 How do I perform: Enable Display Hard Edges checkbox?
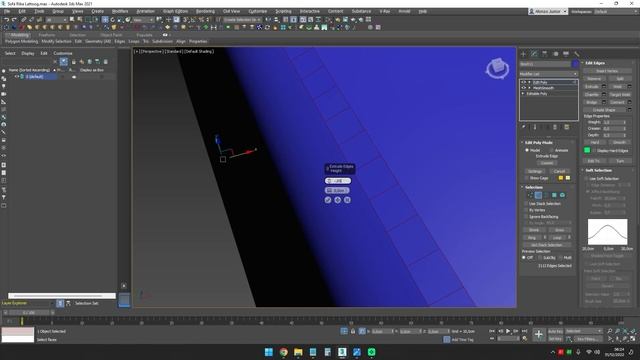pyautogui.click(x=593, y=151)
